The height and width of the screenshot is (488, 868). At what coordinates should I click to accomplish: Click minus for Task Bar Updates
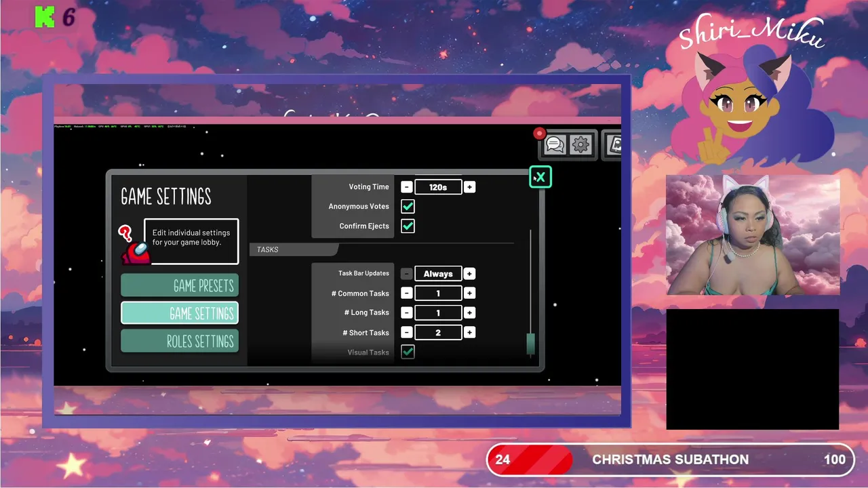[406, 274]
